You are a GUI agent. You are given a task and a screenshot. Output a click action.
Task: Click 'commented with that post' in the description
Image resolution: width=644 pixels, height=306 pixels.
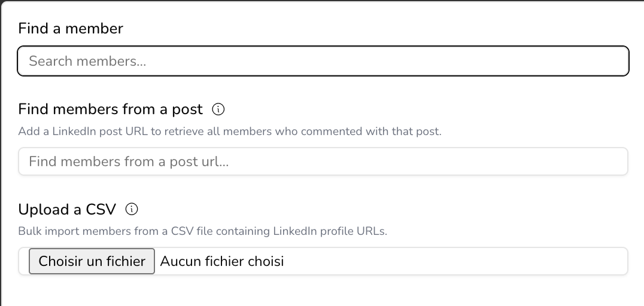(x=371, y=131)
